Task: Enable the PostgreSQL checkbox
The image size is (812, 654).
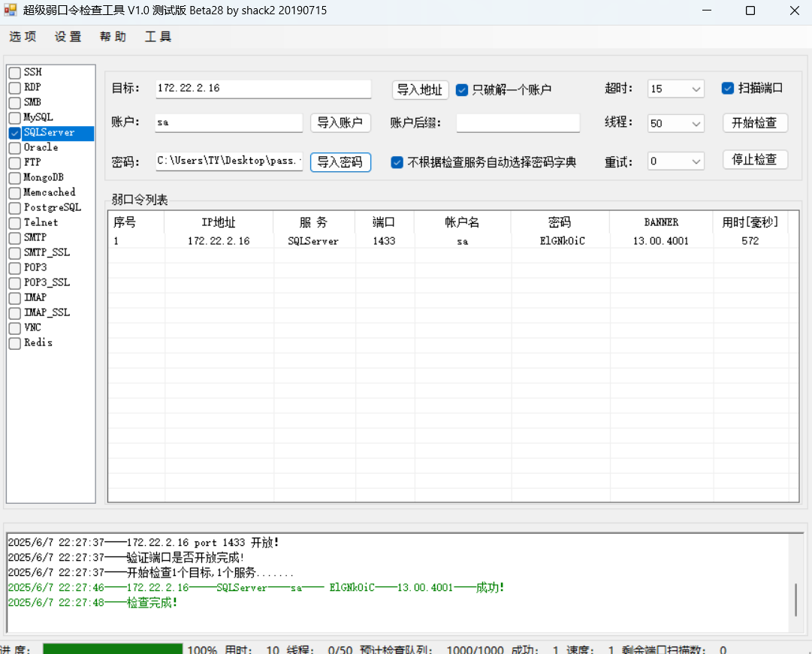Action: point(15,208)
